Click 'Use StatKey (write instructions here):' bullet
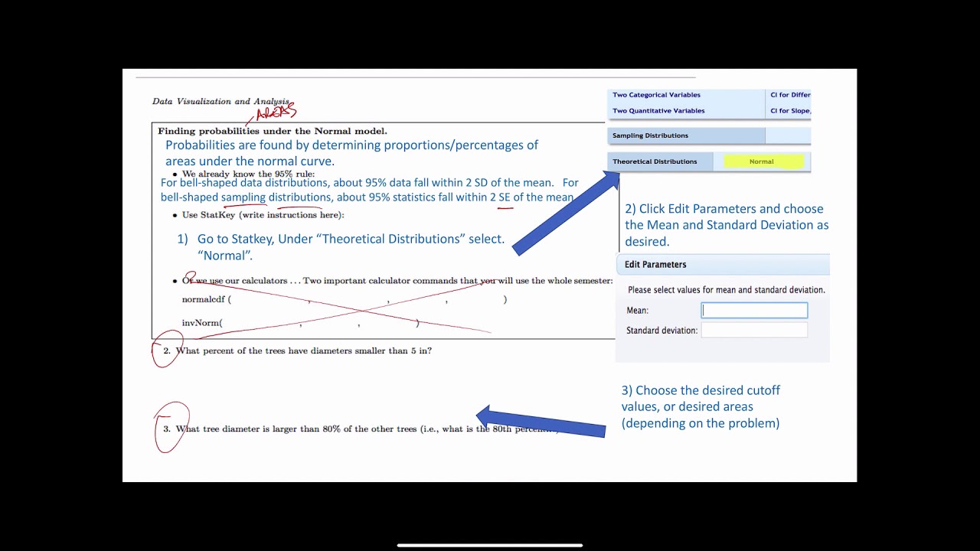 click(263, 215)
